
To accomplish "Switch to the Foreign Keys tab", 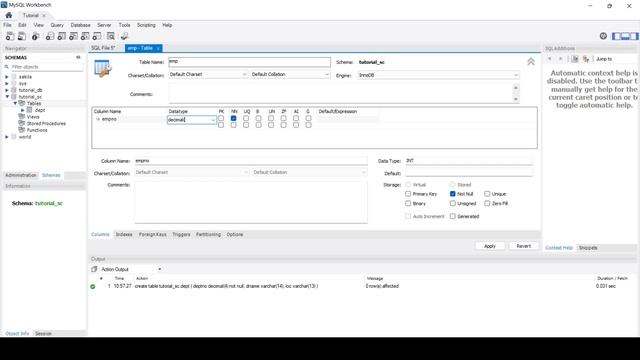I will coord(153,234).
